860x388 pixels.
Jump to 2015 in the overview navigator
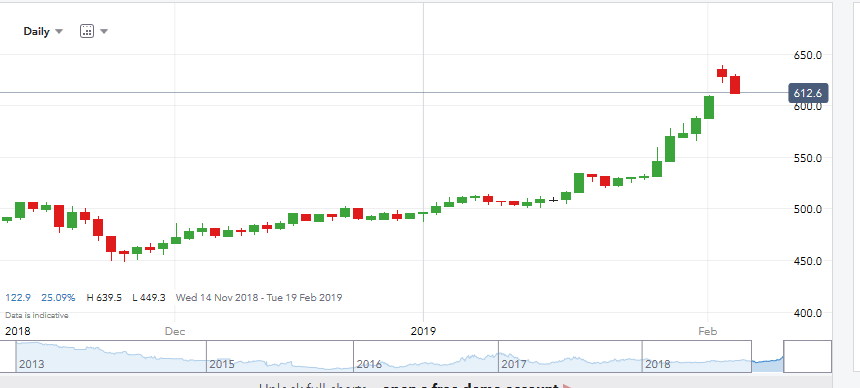tap(222, 364)
